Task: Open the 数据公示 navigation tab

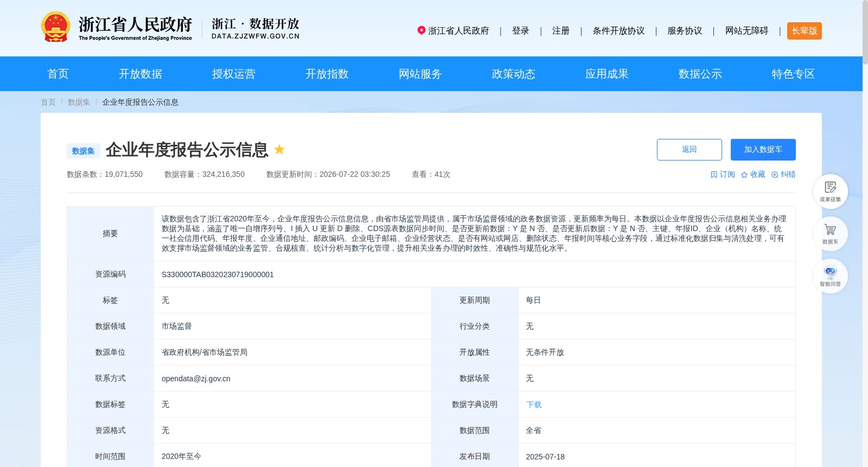Action: (x=700, y=74)
